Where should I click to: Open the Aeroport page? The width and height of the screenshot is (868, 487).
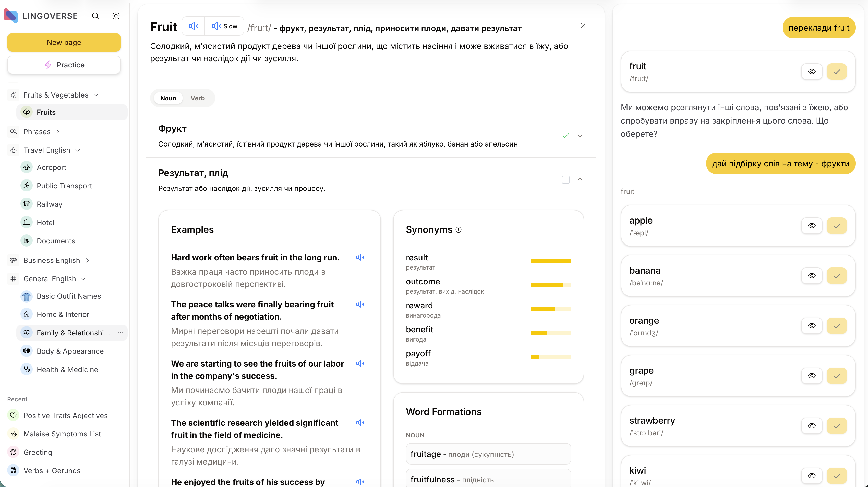(51, 167)
